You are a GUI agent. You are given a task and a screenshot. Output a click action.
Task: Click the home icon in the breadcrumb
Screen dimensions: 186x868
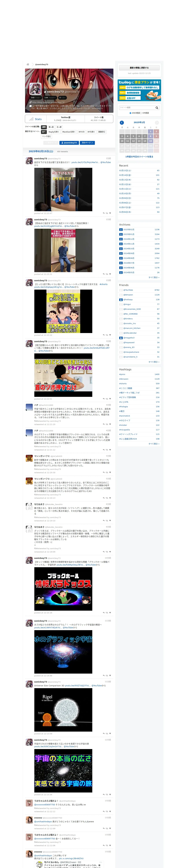tap(28, 64)
